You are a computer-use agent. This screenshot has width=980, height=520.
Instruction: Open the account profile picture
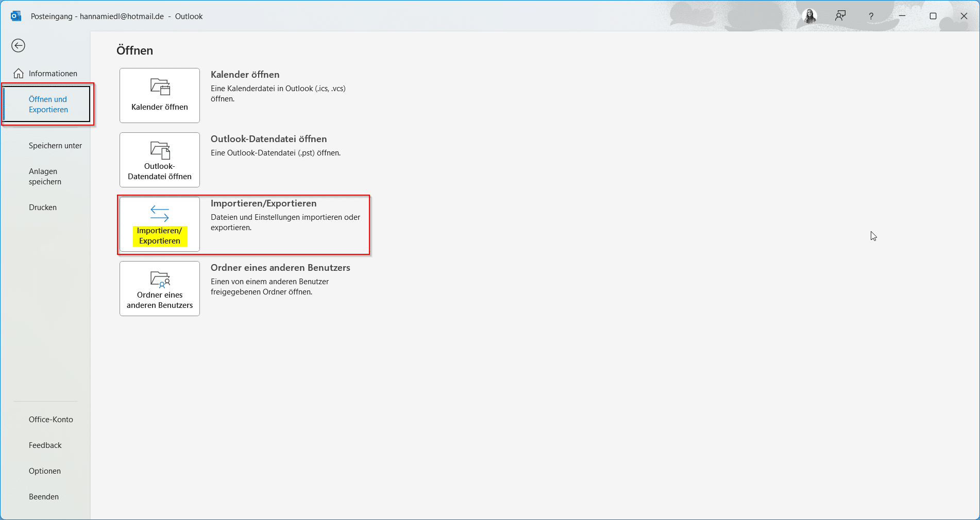tap(809, 16)
